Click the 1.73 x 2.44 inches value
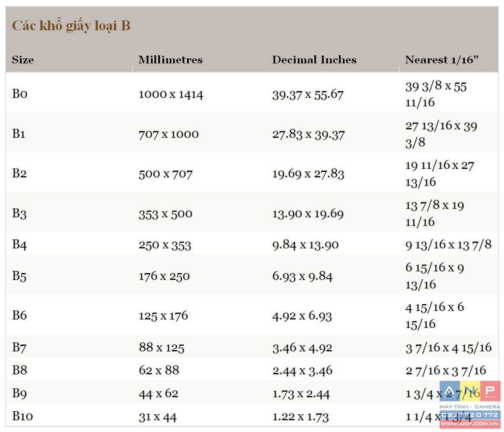Viewport: 504px width, 432px height. pyautogui.click(x=301, y=394)
